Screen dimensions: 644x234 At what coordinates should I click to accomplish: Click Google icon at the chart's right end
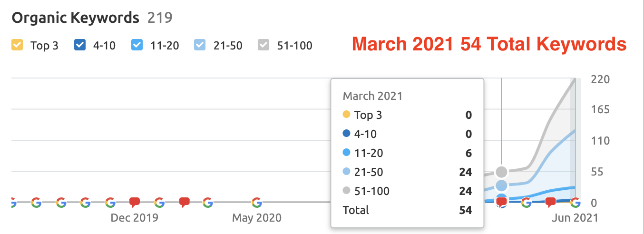(x=576, y=203)
